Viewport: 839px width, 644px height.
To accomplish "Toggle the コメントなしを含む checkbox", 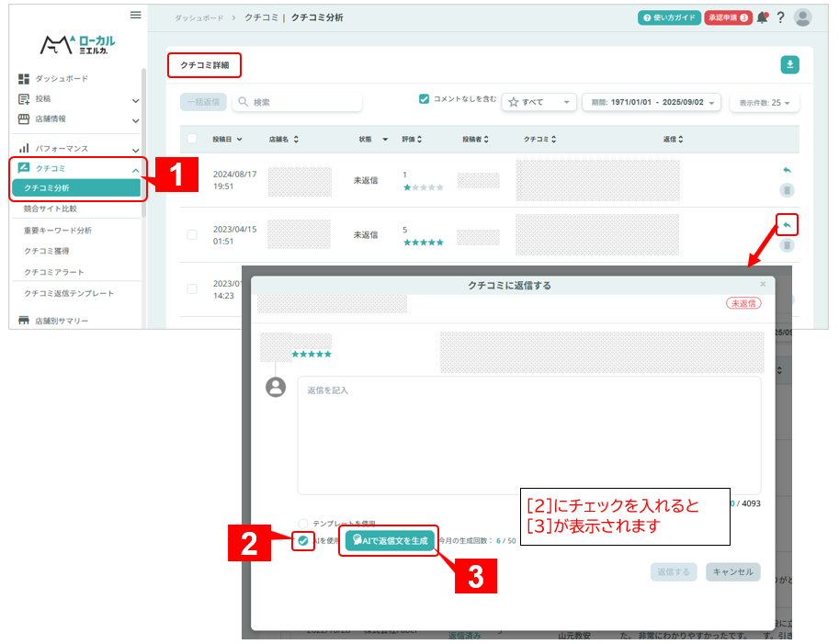I will tap(424, 98).
